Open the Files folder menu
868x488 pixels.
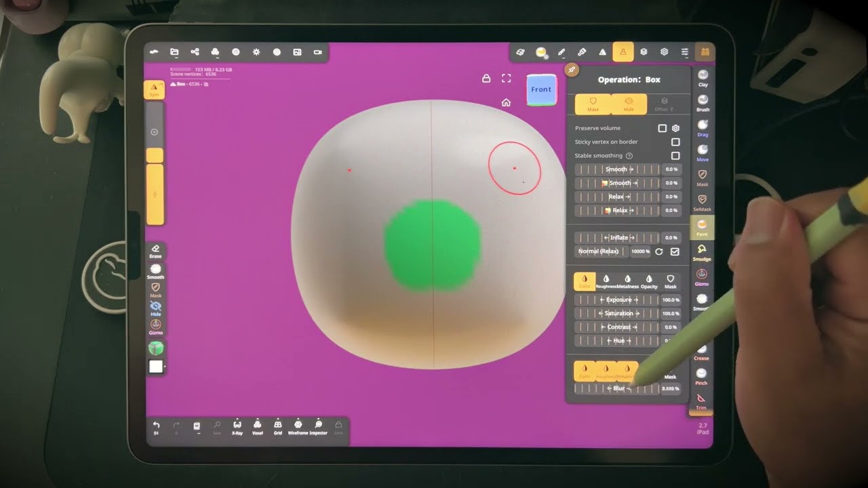tap(174, 52)
